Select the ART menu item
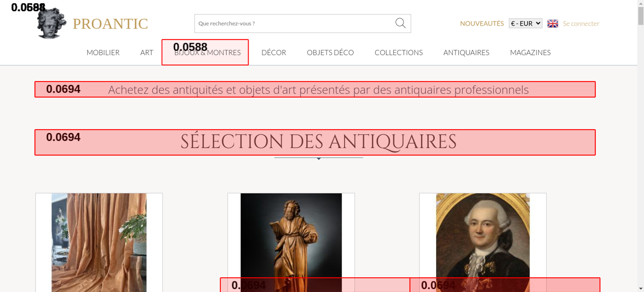This screenshot has height=292, width=644. pyautogui.click(x=147, y=52)
